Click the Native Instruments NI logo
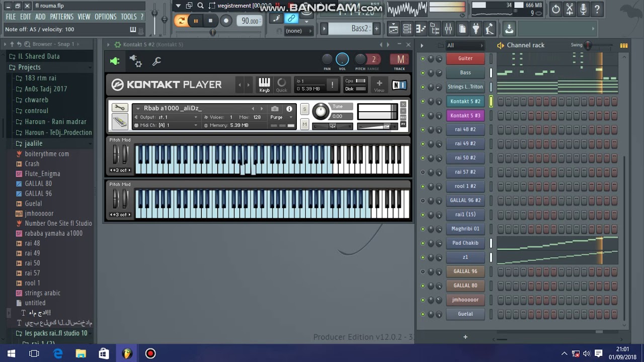The image size is (644, 362). tap(399, 85)
